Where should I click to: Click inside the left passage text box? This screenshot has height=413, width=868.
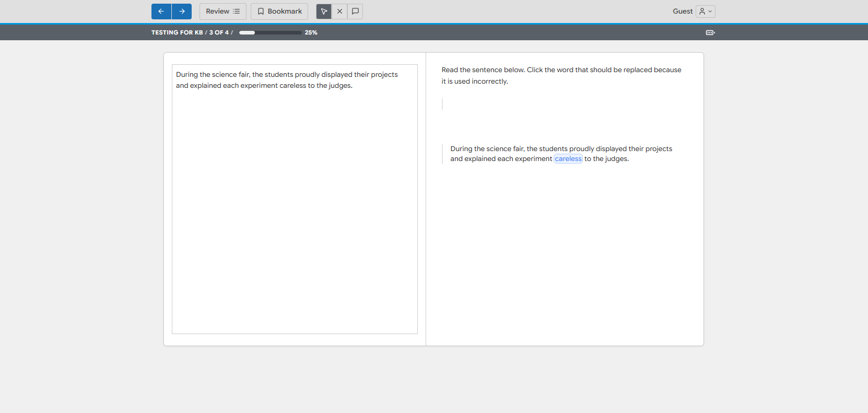(295, 199)
